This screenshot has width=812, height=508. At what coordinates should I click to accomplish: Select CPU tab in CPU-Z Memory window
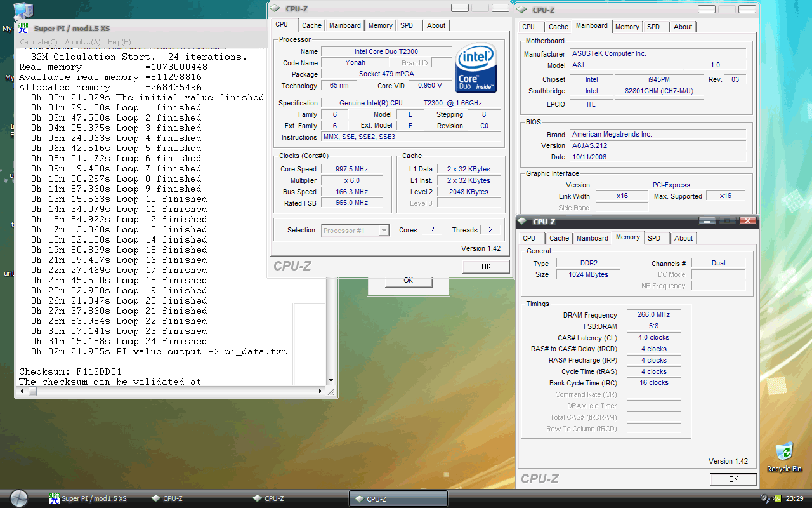pos(529,238)
